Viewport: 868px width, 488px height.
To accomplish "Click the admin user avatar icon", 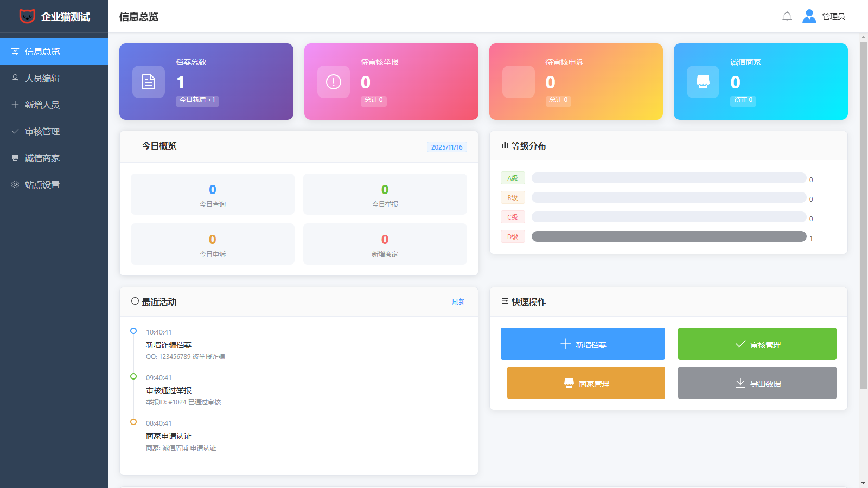I will tap(809, 16).
